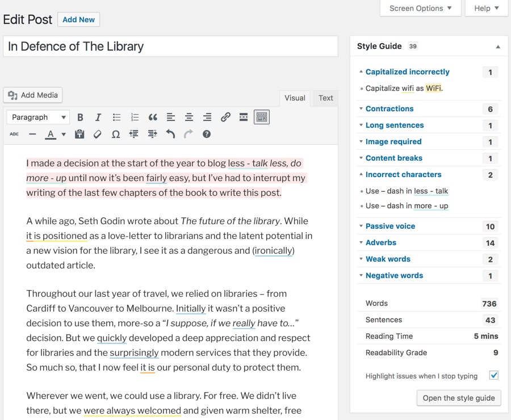511x420 pixels.
Task: Open the Help menu
Action: coord(486,8)
